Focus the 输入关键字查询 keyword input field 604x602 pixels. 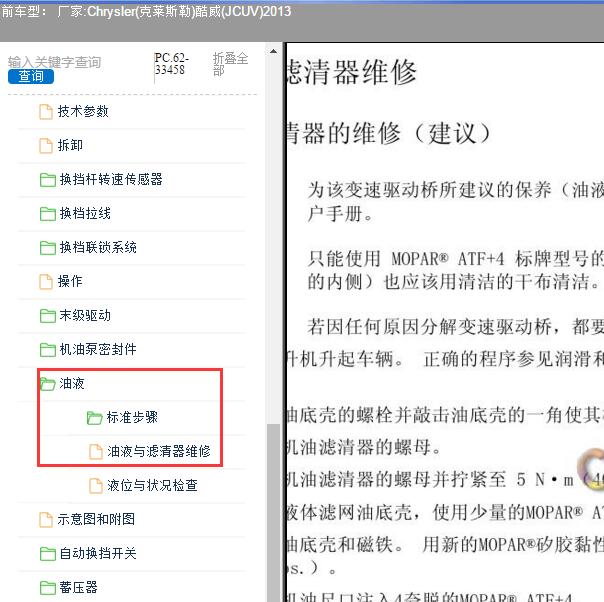click(55, 62)
